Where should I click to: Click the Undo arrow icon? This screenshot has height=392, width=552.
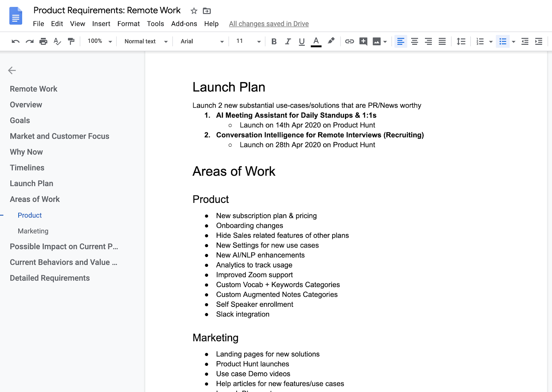(x=16, y=41)
